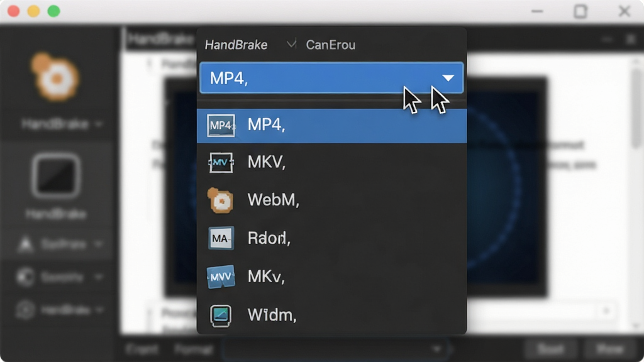
Task: Click the HandBrake logo in sidebar
Action: point(55,77)
